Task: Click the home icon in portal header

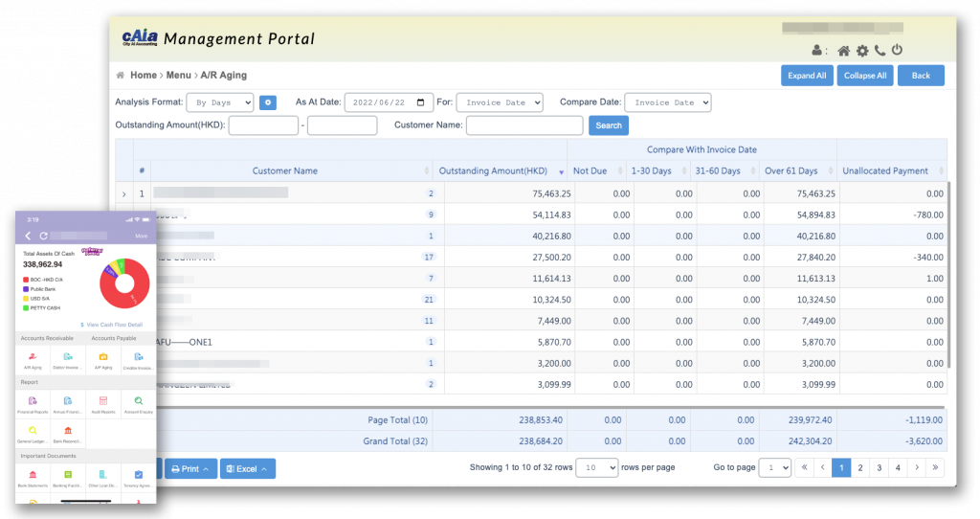Action: click(843, 51)
